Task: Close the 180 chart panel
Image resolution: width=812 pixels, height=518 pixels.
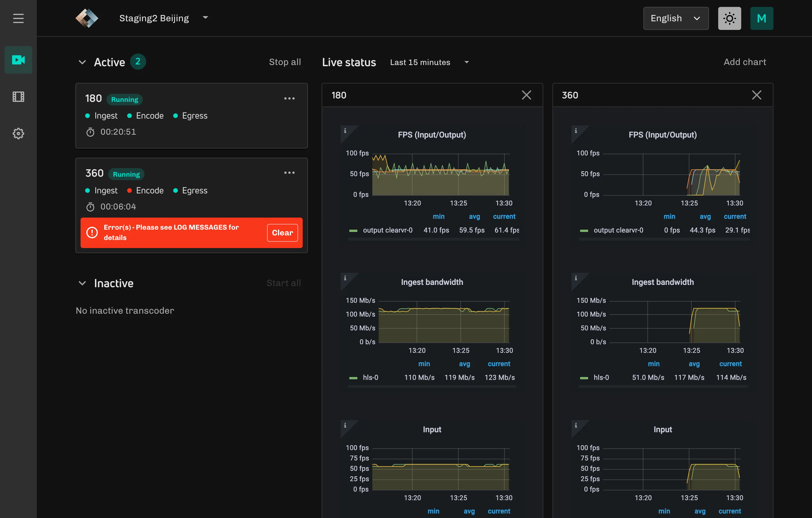Action: click(526, 95)
